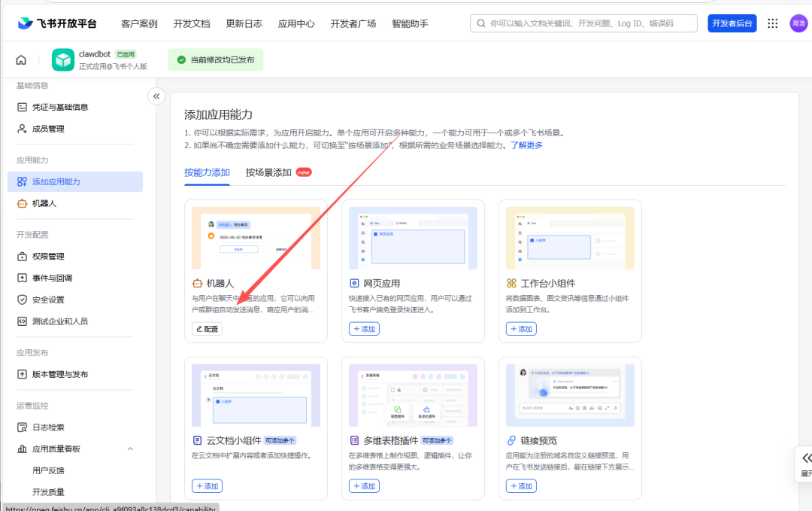Click the 成员管理 person icon

tap(22, 129)
